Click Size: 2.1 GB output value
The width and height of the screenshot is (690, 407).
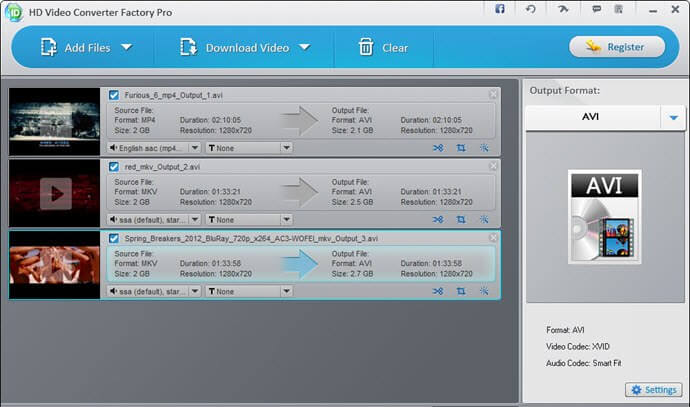tap(352, 130)
